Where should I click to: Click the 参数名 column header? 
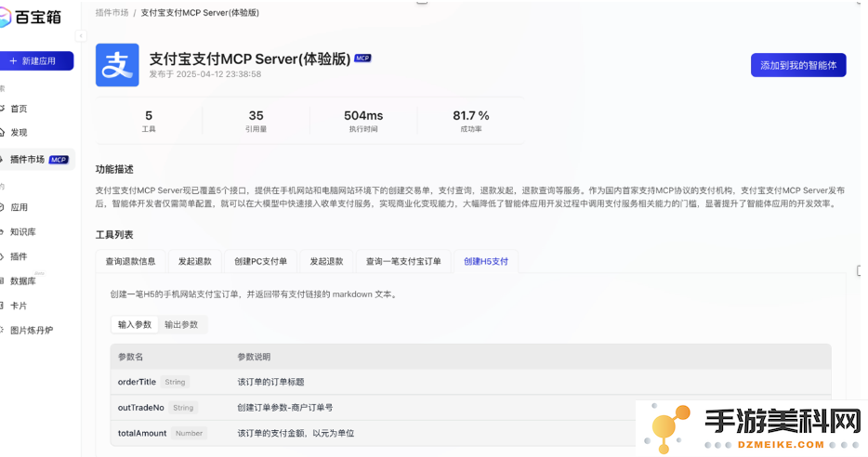click(x=131, y=357)
